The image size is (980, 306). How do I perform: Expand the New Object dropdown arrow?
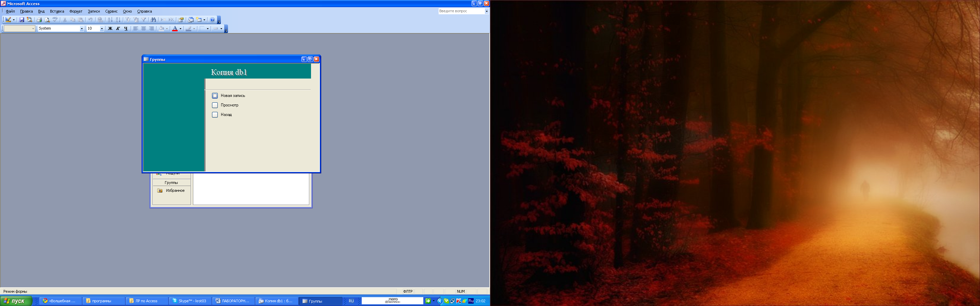pyautogui.click(x=205, y=20)
